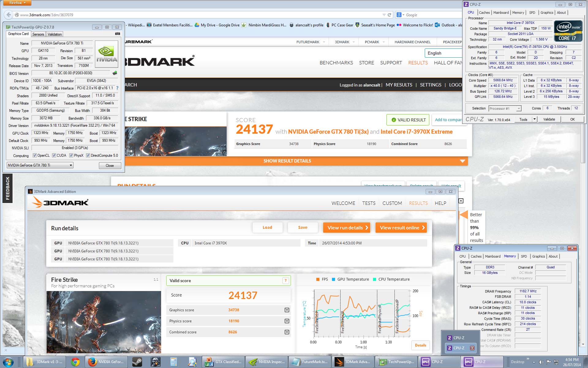
Task: Open FutureMark.txt taskbar item
Action: [x=310, y=362]
